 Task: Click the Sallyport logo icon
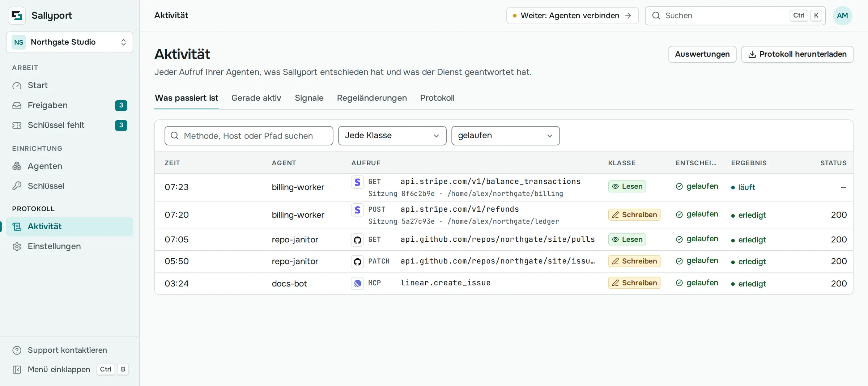[x=17, y=16]
